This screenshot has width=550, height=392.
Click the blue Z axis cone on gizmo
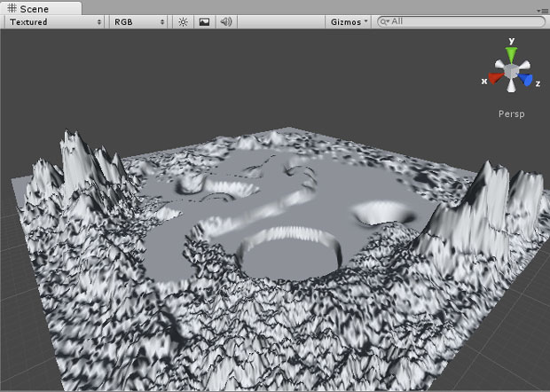[526, 81]
